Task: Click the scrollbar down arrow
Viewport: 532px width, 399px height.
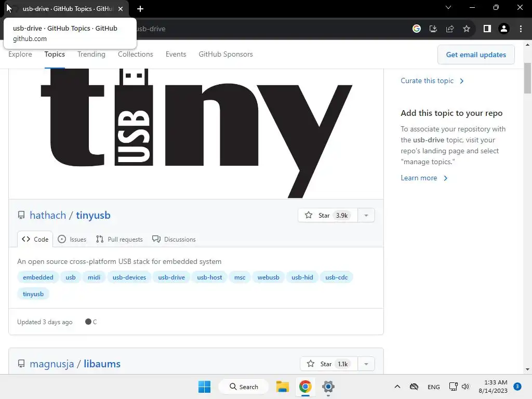Action: pyautogui.click(x=528, y=369)
